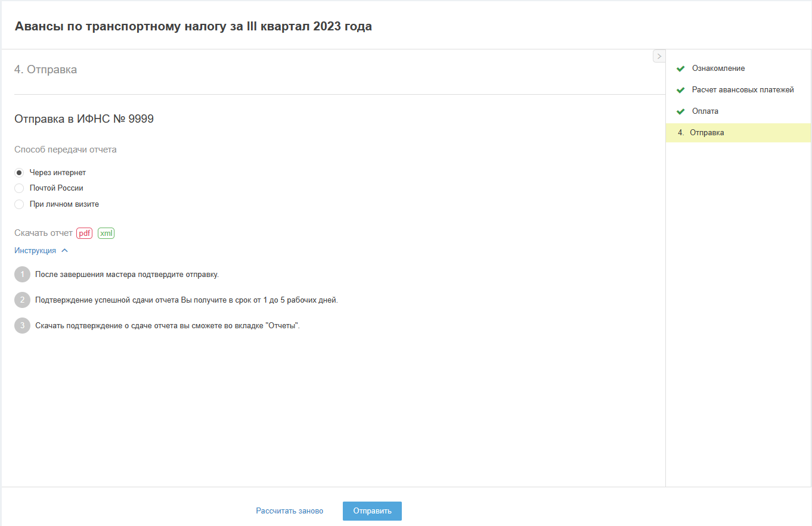Click the step 3 number circle
The height and width of the screenshot is (526, 812).
click(22, 326)
